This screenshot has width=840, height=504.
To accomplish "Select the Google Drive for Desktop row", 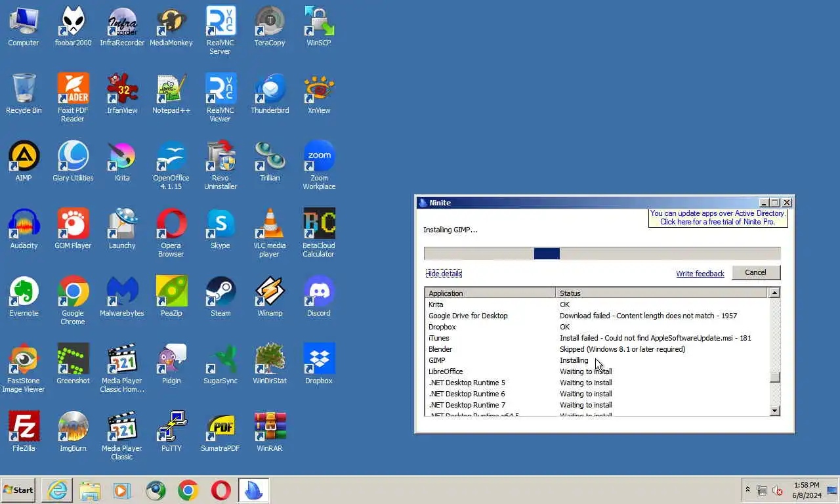I will (597, 316).
